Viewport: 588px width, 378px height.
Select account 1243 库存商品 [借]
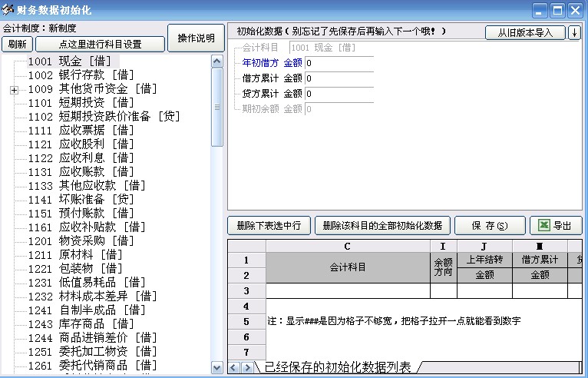(81, 324)
